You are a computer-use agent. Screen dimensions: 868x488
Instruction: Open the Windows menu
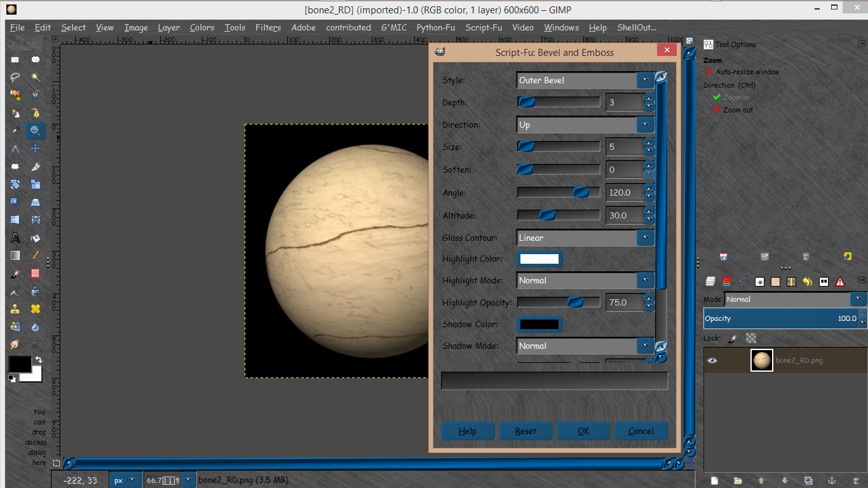tap(561, 27)
